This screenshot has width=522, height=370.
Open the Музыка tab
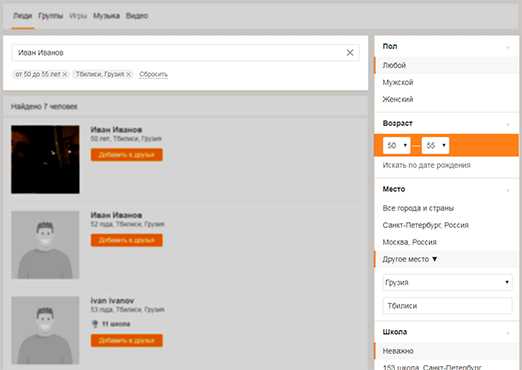(x=106, y=16)
